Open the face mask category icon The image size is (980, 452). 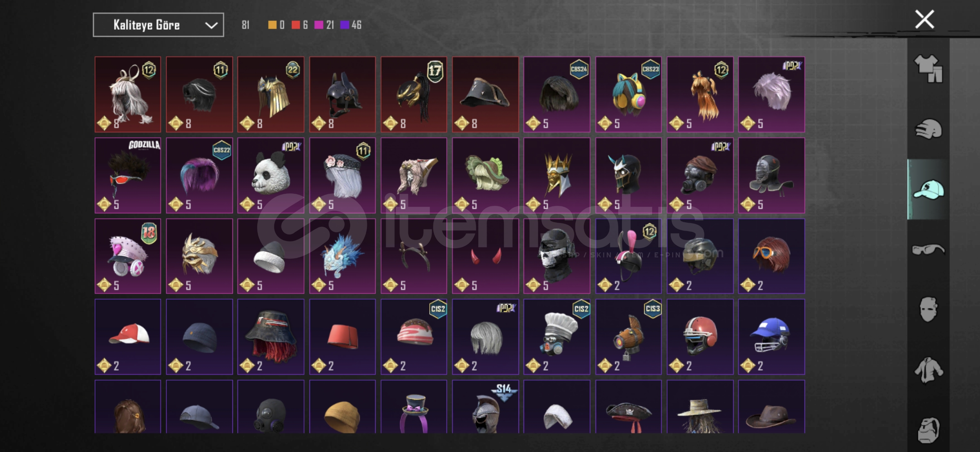[x=928, y=310]
